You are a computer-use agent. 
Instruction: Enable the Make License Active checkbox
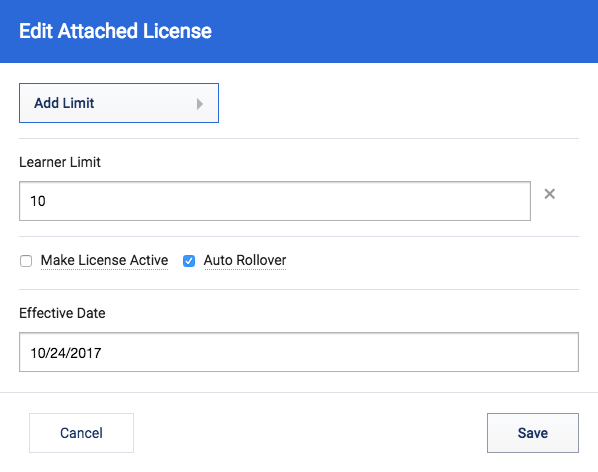[26, 261]
